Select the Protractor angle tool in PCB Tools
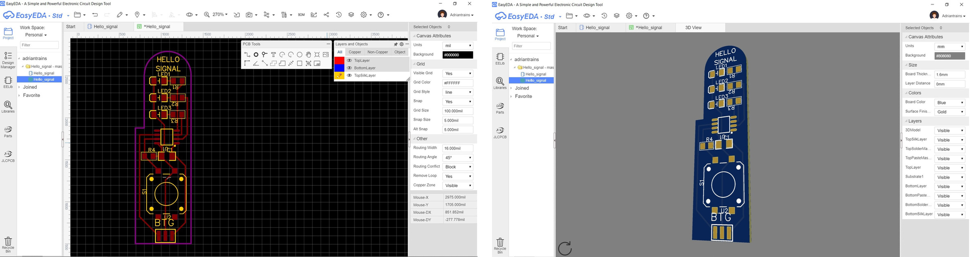 tap(256, 63)
